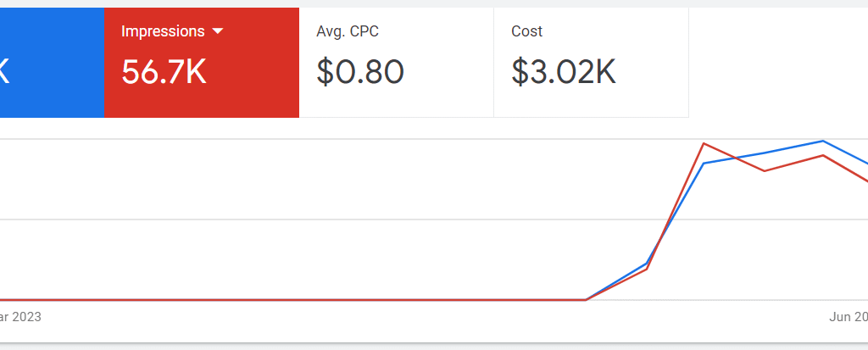
Task: Choose the Cost metric card
Action: pyautogui.click(x=591, y=62)
